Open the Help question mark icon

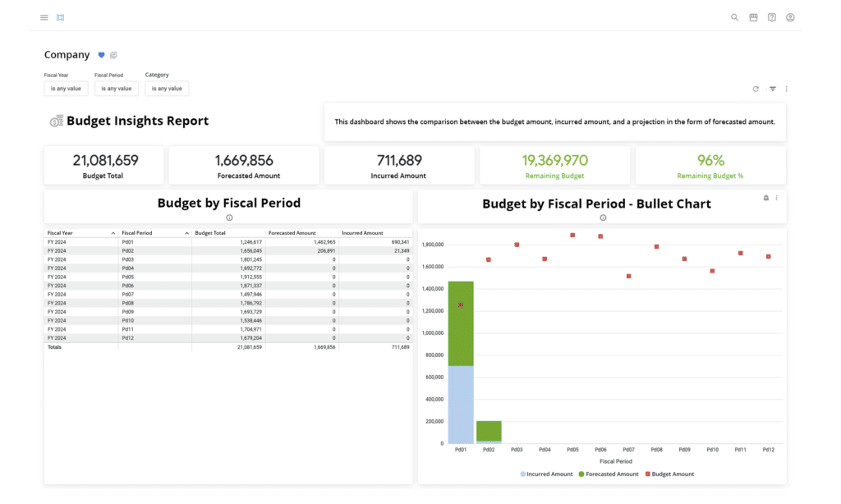click(x=772, y=17)
